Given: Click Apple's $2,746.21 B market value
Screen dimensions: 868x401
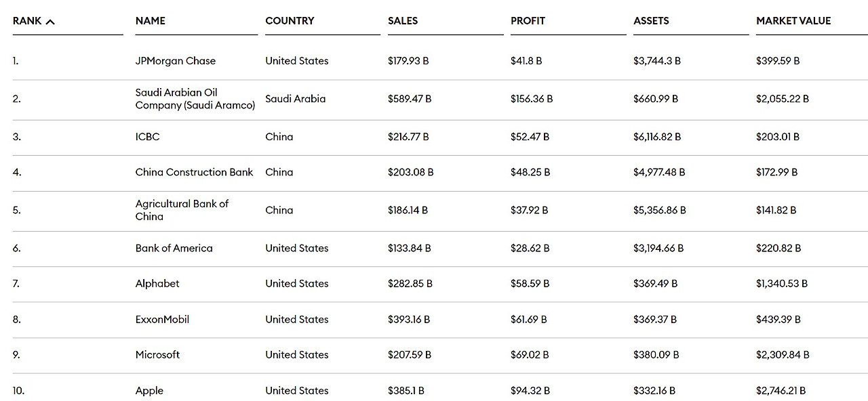Looking at the screenshot, I should click(x=781, y=391).
